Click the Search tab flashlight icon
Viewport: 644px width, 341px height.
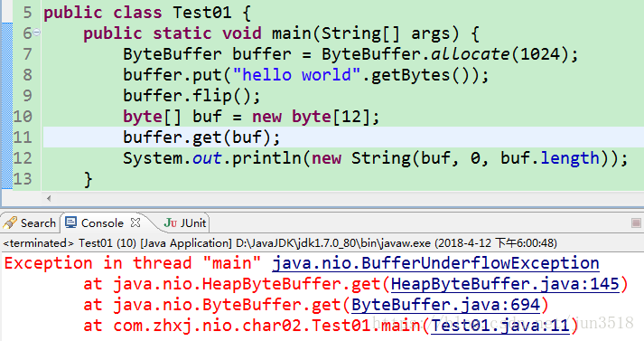coord(10,223)
